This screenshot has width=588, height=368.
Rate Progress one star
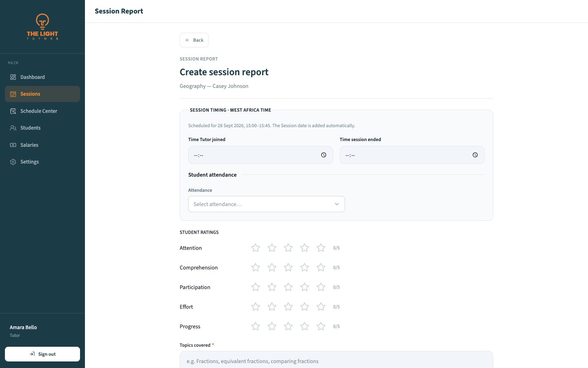point(256,326)
